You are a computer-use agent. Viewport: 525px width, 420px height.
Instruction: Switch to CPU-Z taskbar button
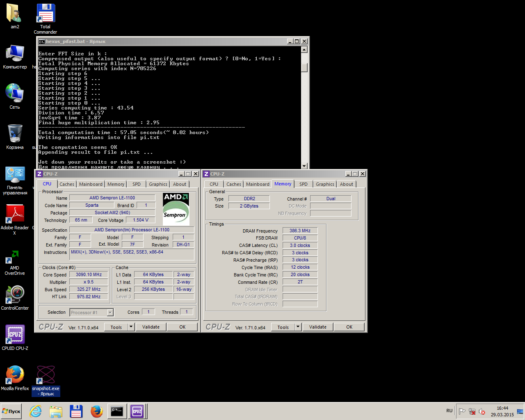[x=137, y=411]
